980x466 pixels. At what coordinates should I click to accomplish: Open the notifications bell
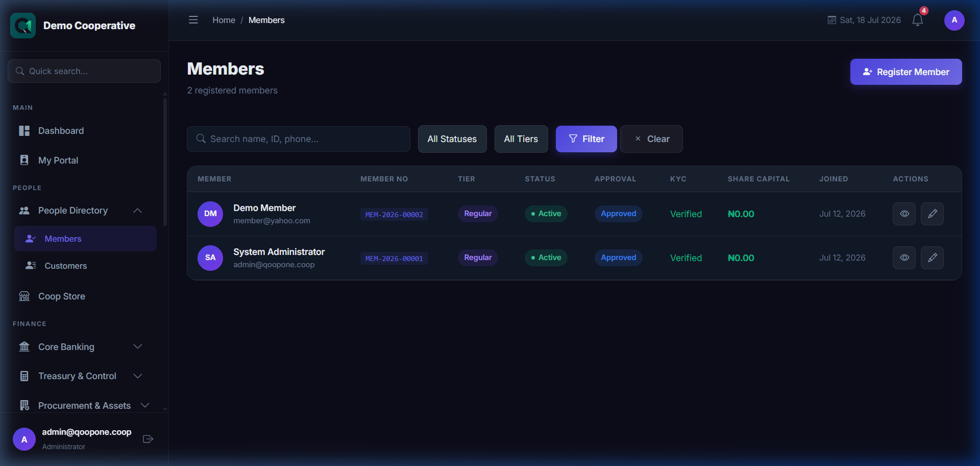tap(918, 20)
